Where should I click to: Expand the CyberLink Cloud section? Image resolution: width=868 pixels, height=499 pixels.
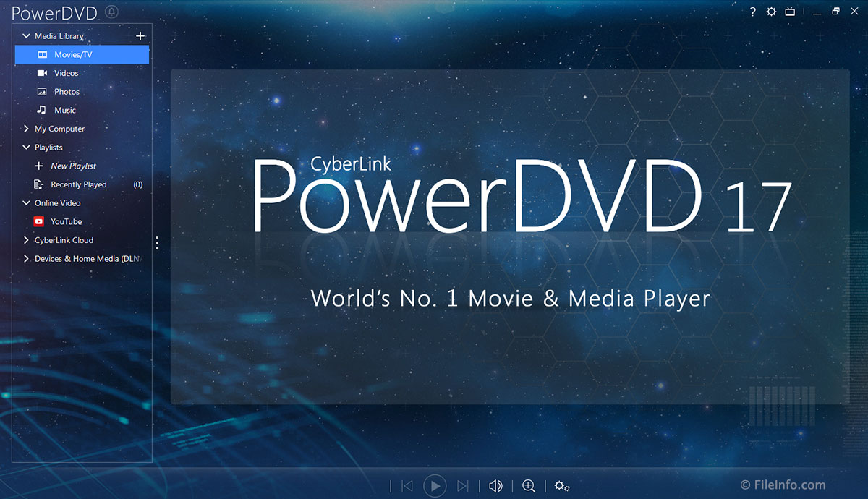coord(26,240)
